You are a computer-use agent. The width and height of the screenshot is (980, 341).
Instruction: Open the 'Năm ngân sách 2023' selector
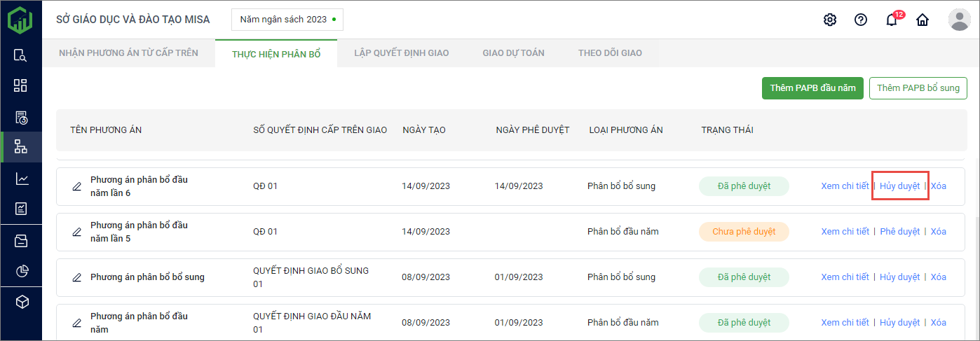[x=287, y=20]
